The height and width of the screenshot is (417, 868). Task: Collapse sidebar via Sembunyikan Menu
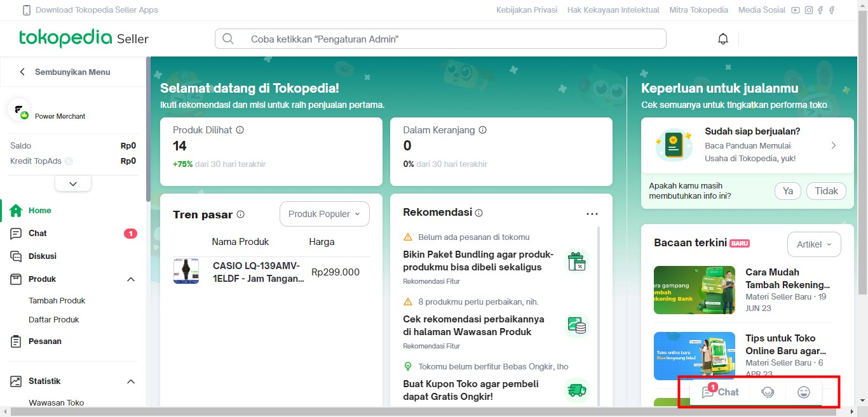[65, 72]
